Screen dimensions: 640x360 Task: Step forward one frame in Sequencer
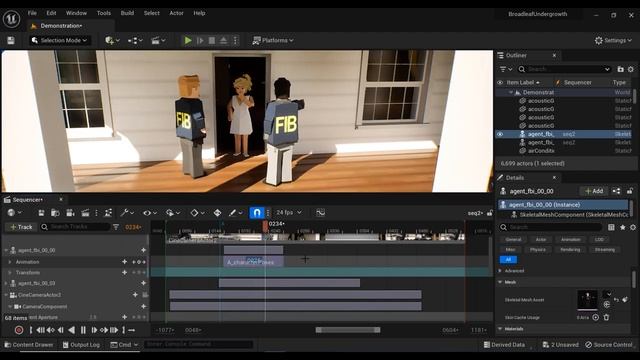(x=94, y=330)
